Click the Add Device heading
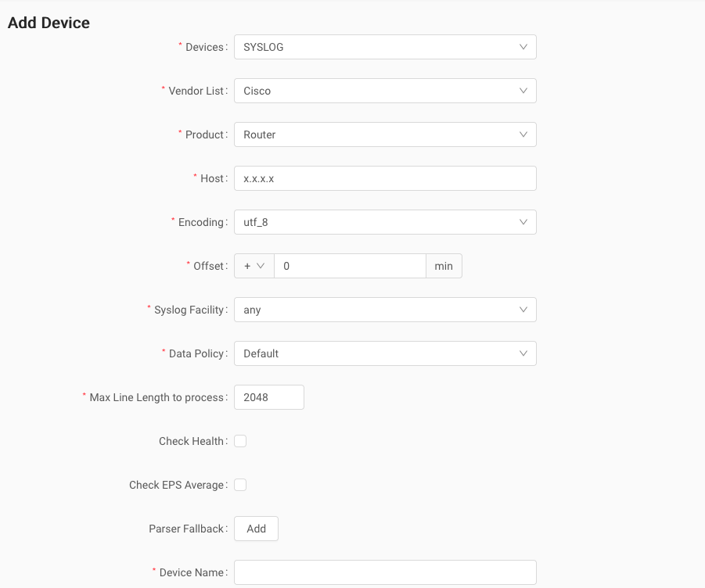Image resolution: width=705 pixels, height=588 pixels. coord(49,23)
